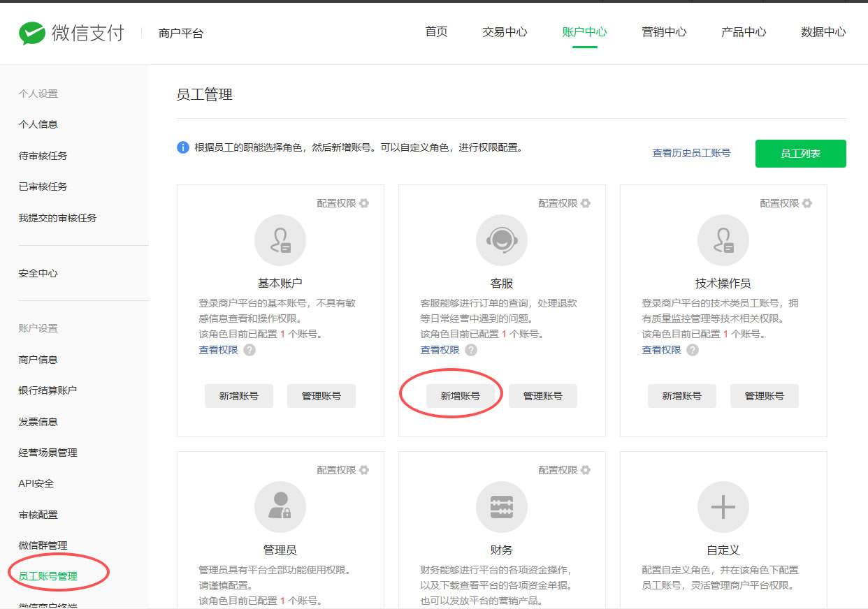
Task: Click the 财务 abacus icon
Action: 501,507
